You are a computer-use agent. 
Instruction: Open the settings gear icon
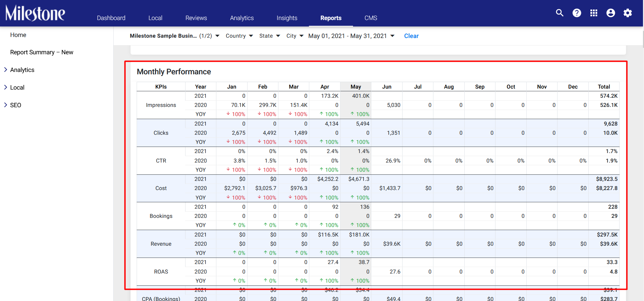(628, 13)
